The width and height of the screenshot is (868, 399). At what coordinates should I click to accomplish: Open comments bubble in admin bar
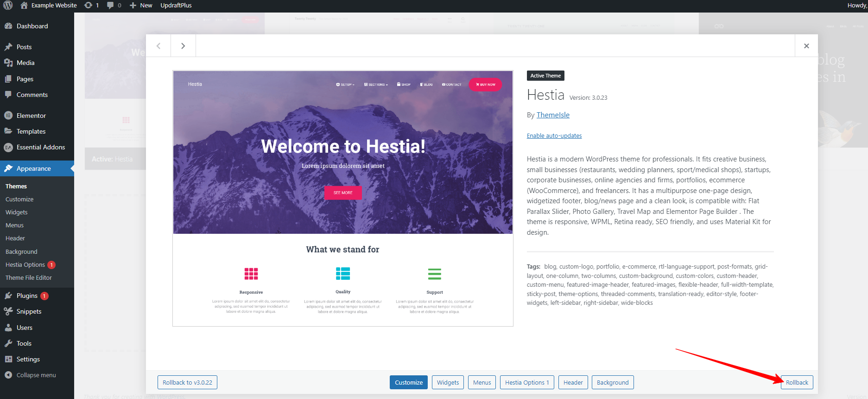click(110, 5)
